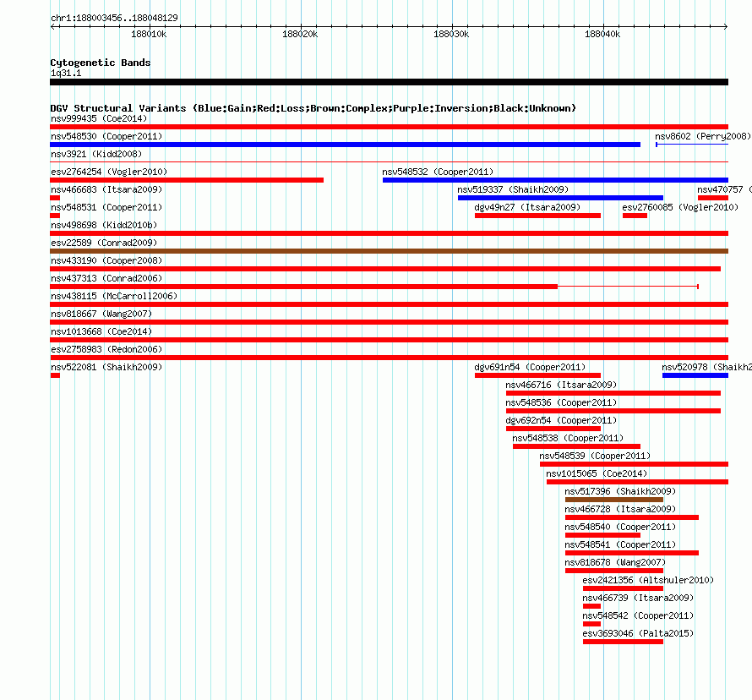Image resolution: width=752 pixels, height=700 pixels.
Task: Click the black 1q31.1 cytogenetic band bar
Action: [389, 82]
